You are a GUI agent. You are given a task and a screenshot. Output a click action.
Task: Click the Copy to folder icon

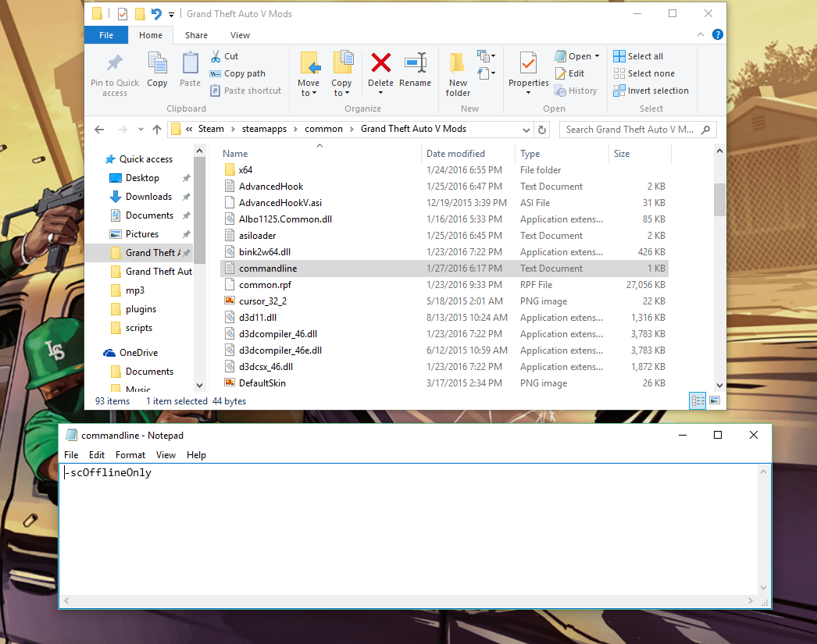(x=343, y=63)
